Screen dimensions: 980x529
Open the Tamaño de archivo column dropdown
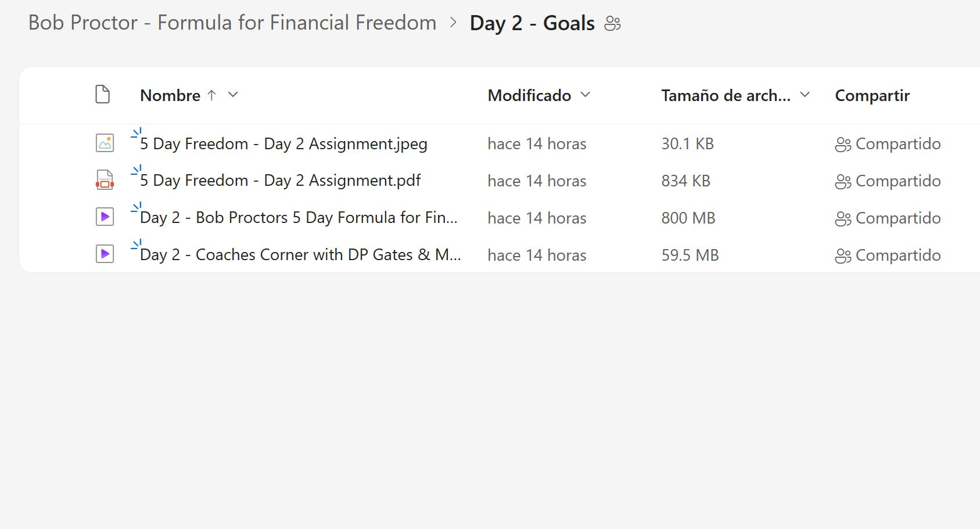[x=805, y=95]
